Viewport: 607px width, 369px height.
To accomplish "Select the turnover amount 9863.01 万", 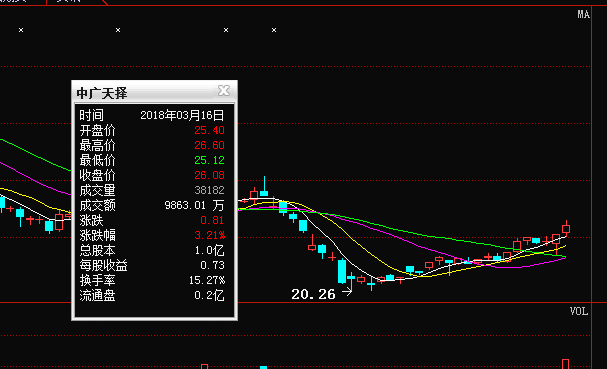I will pos(194,205).
